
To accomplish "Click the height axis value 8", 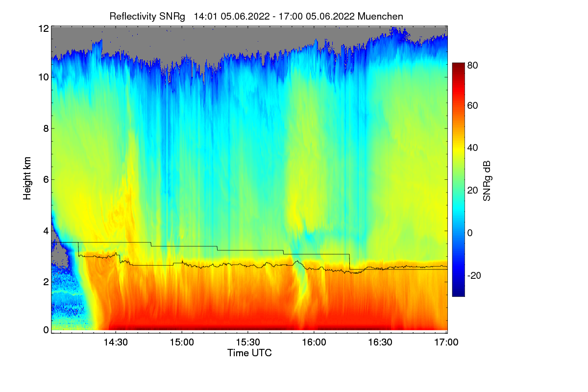I will tap(46, 128).
